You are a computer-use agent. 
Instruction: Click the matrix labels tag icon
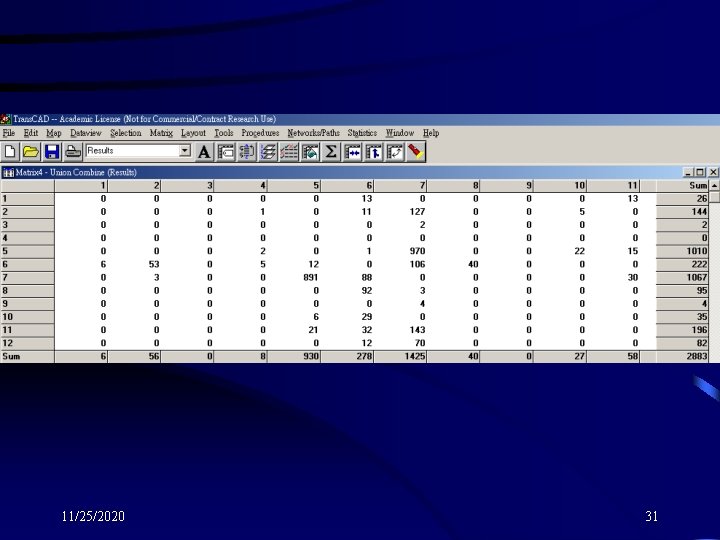point(225,152)
